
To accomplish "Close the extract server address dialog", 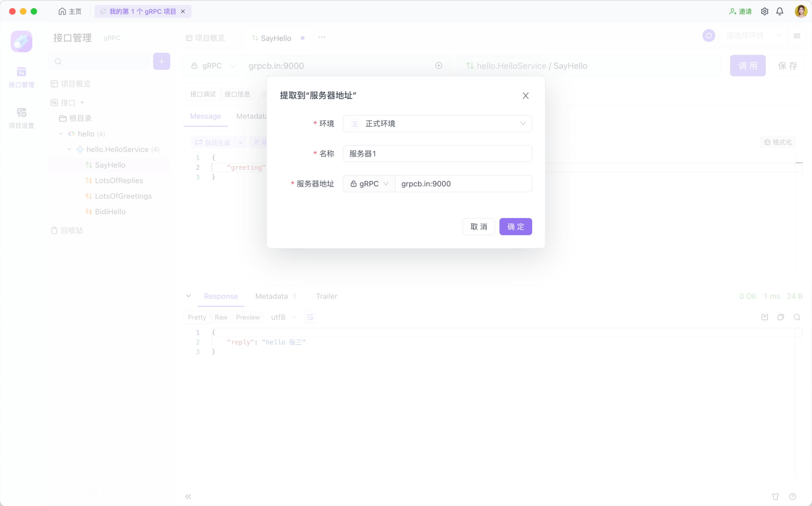I will point(526,96).
